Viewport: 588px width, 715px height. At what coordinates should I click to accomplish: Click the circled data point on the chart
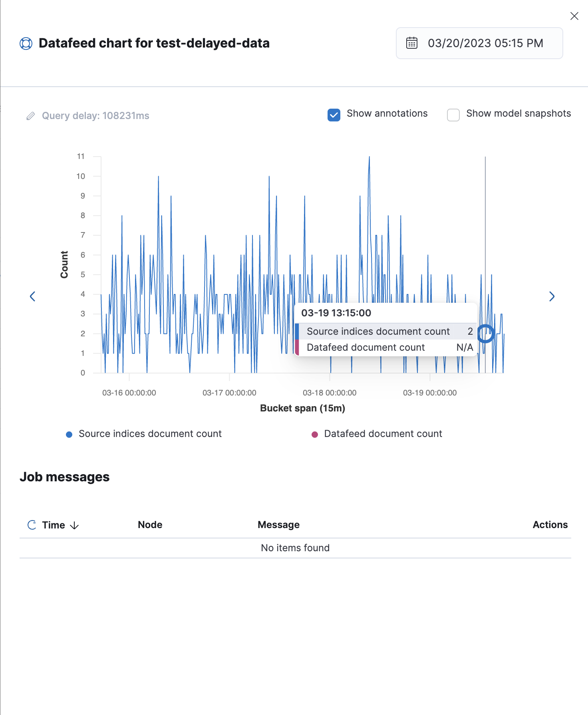click(x=486, y=334)
